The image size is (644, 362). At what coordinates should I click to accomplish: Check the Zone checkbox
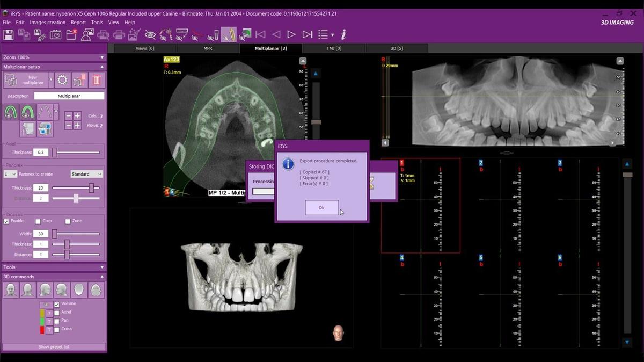tap(68, 221)
